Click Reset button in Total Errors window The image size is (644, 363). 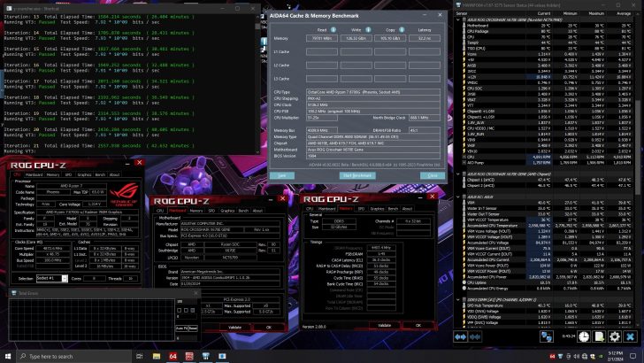pyautogui.click(x=193, y=328)
